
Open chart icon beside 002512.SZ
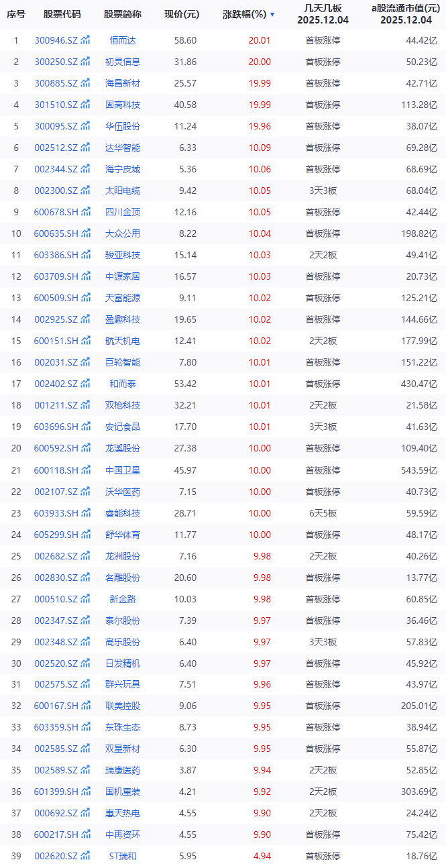[x=85, y=148]
